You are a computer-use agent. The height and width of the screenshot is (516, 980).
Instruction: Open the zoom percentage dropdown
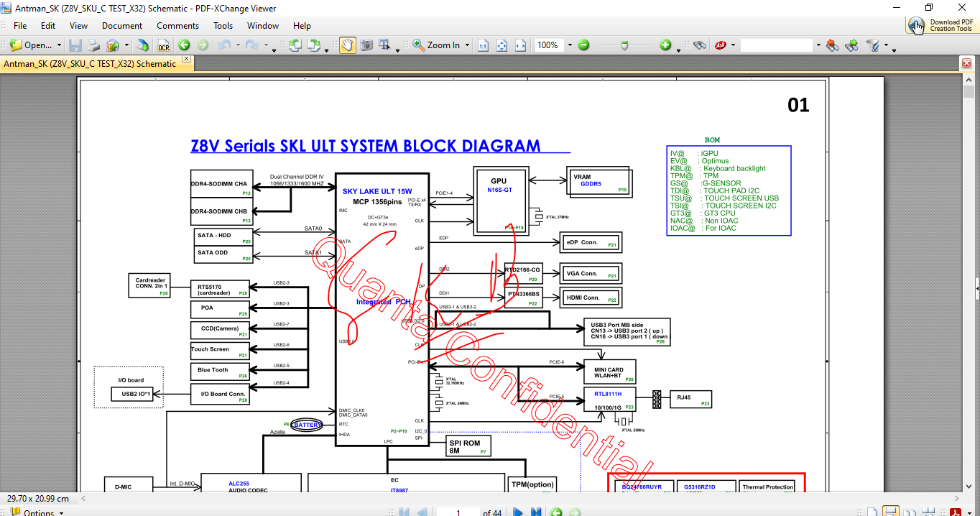click(x=570, y=45)
